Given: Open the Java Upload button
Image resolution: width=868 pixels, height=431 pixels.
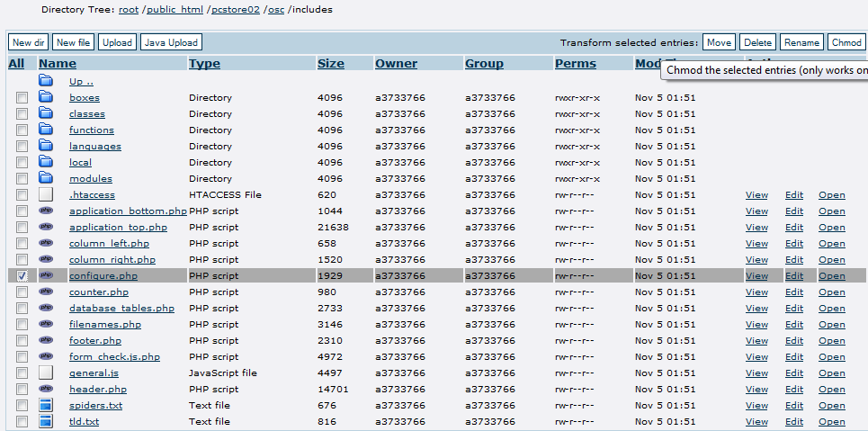Looking at the screenshot, I should click(x=171, y=42).
